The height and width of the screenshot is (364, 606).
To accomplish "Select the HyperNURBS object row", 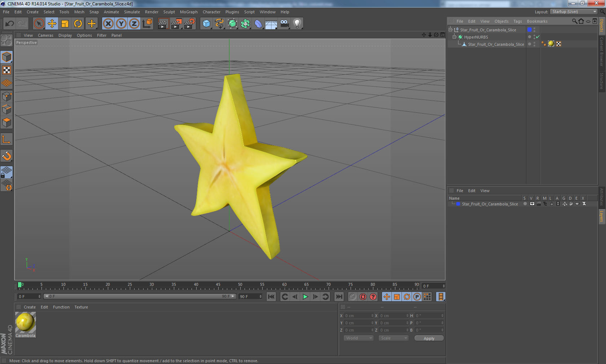I will 476,37.
